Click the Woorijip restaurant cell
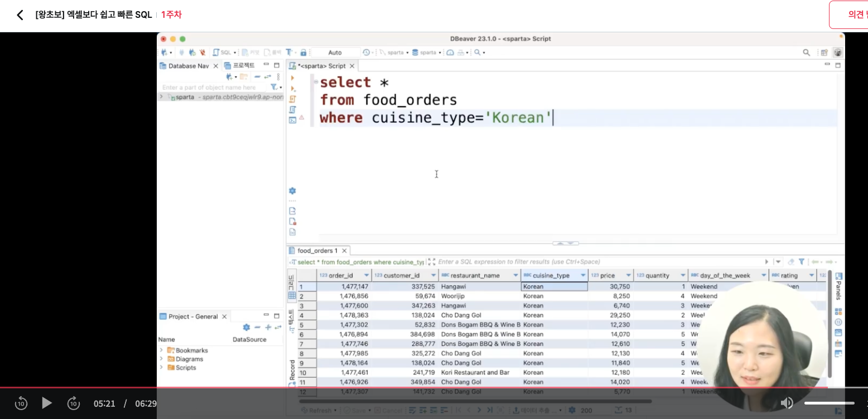 480,296
